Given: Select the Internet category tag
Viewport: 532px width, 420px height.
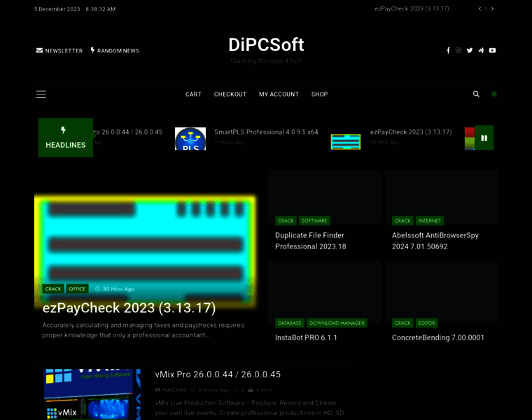Looking at the screenshot, I should (x=430, y=220).
